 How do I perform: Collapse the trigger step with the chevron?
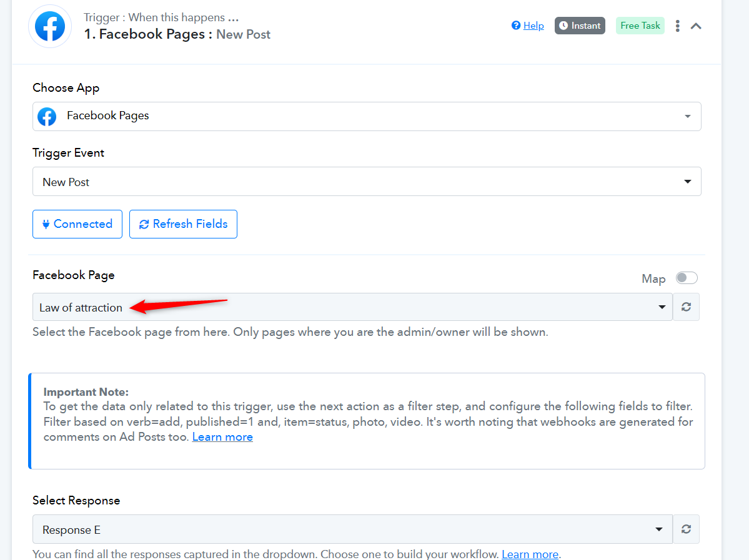pos(696,26)
